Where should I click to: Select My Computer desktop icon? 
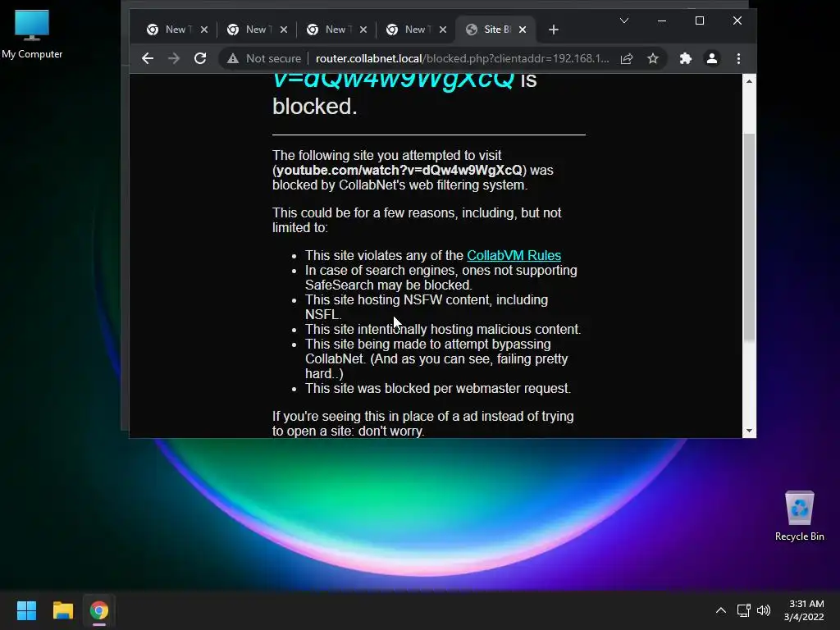pyautogui.click(x=32, y=34)
